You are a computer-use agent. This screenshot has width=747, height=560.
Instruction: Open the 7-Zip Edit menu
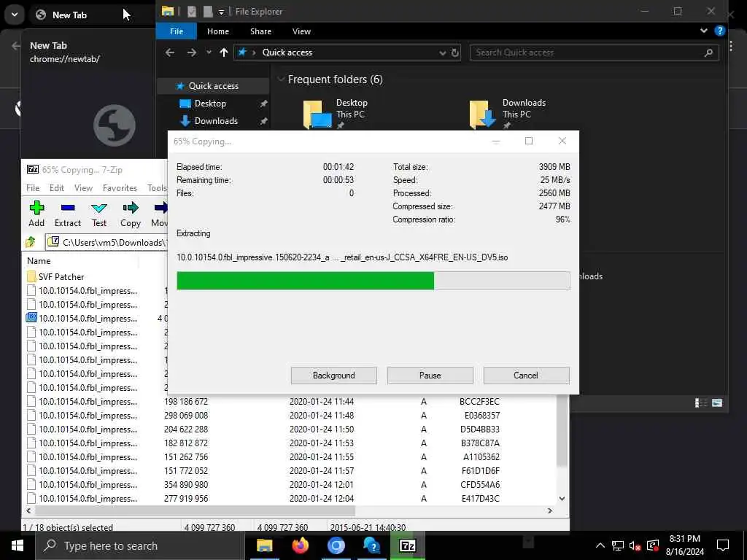[57, 188]
